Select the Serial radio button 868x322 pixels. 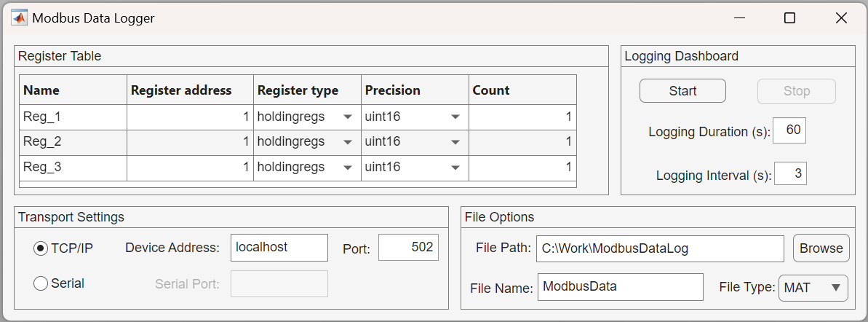(x=41, y=283)
